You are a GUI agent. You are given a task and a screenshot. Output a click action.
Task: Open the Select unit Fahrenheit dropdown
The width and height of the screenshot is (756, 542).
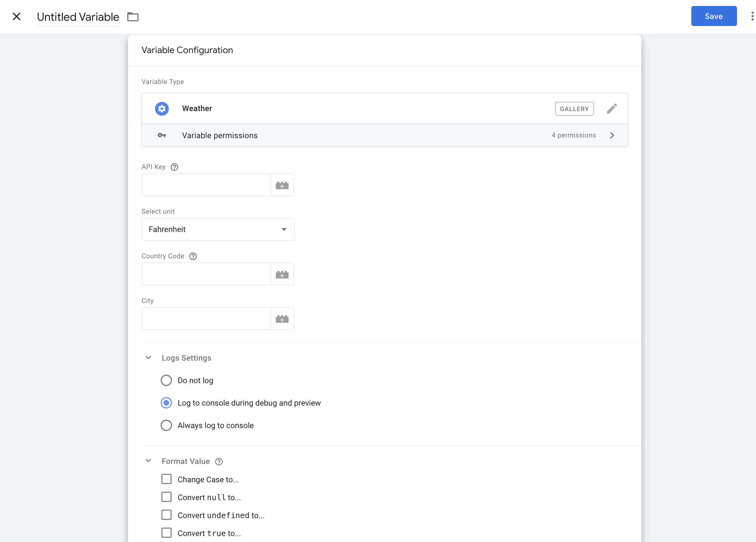[218, 230]
